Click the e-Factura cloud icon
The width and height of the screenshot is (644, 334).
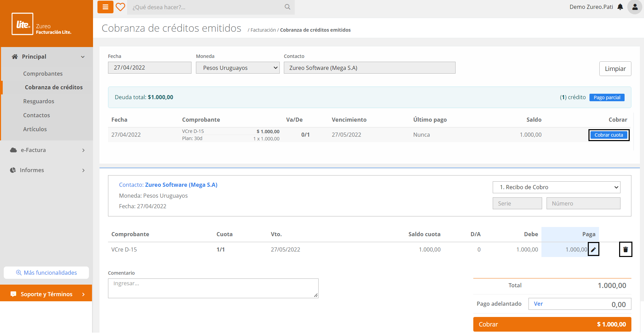[14, 150]
